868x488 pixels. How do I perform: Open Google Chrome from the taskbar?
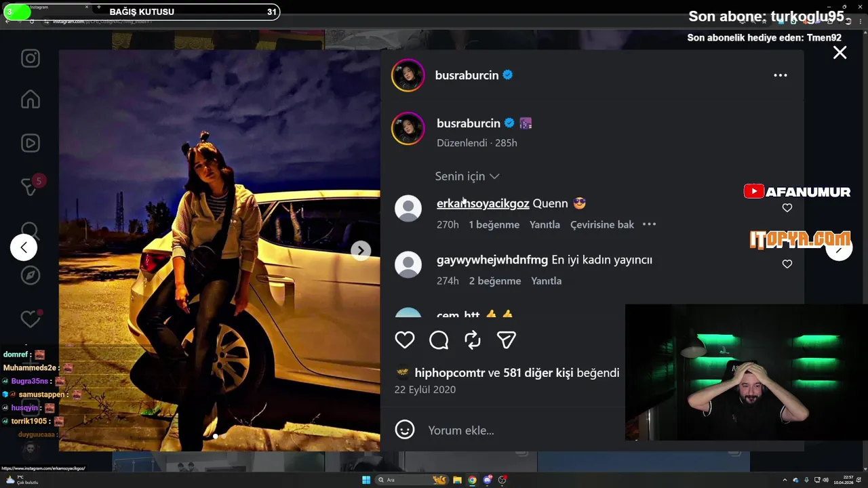[472, 480]
